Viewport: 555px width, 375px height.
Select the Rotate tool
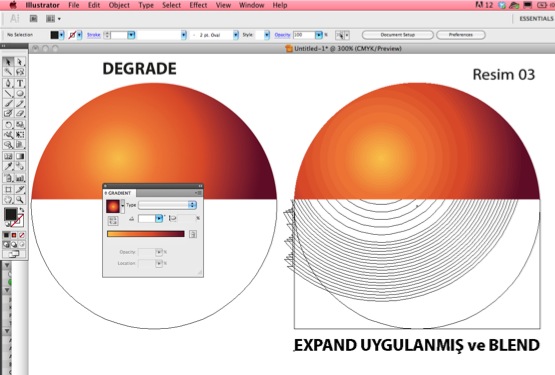pyautogui.click(x=8, y=125)
